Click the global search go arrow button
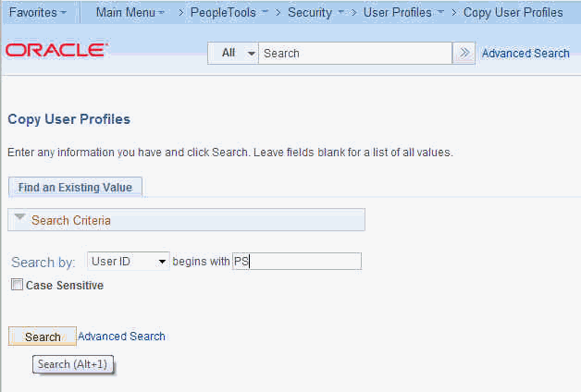 click(464, 54)
